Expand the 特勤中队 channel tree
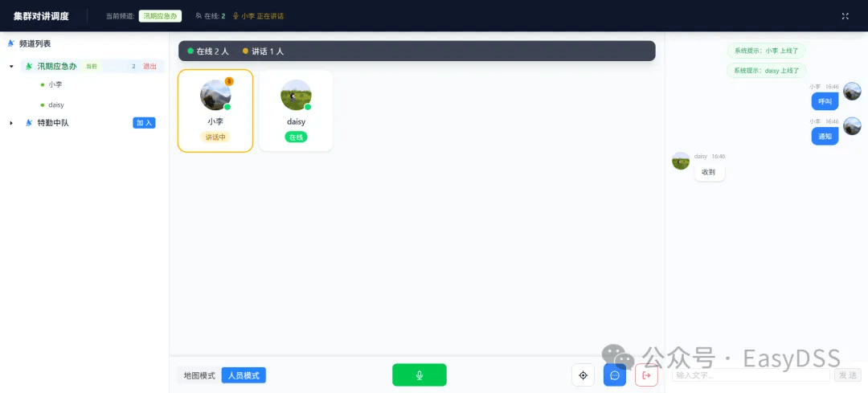868x393 pixels. (x=11, y=123)
